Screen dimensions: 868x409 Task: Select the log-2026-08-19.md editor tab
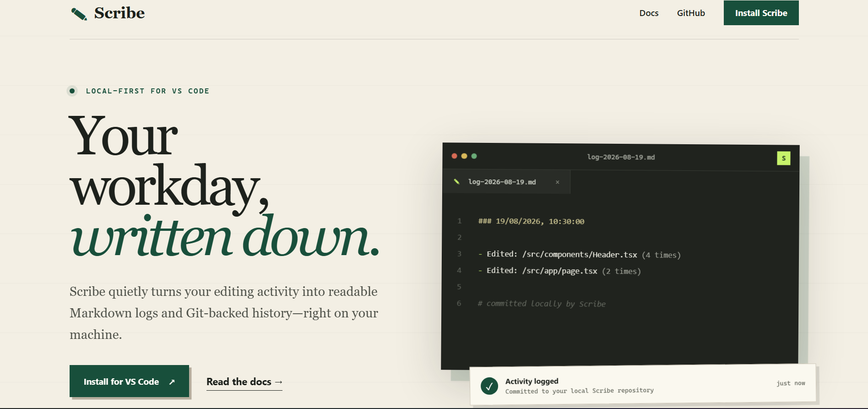click(506, 182)
